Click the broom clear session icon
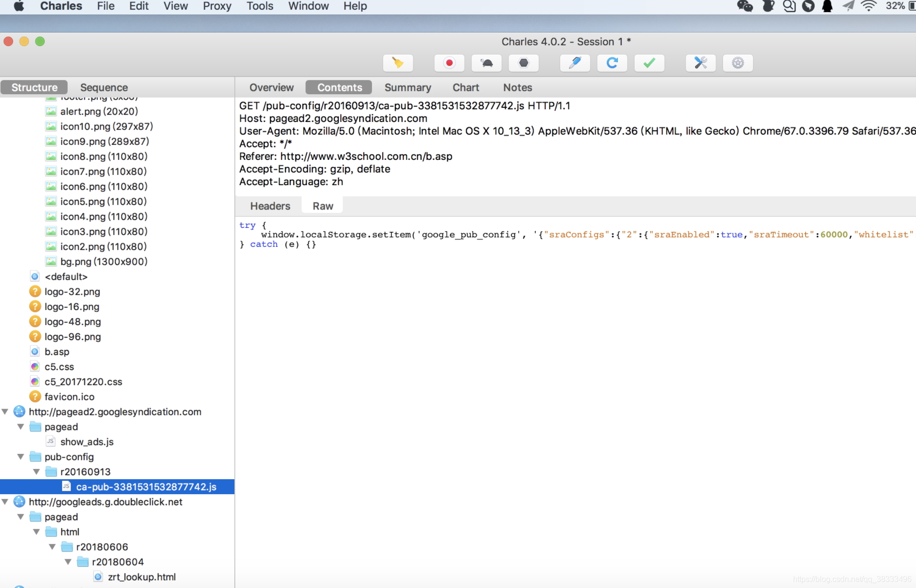Screen dimensions: 916x588 tap(398, 63)
